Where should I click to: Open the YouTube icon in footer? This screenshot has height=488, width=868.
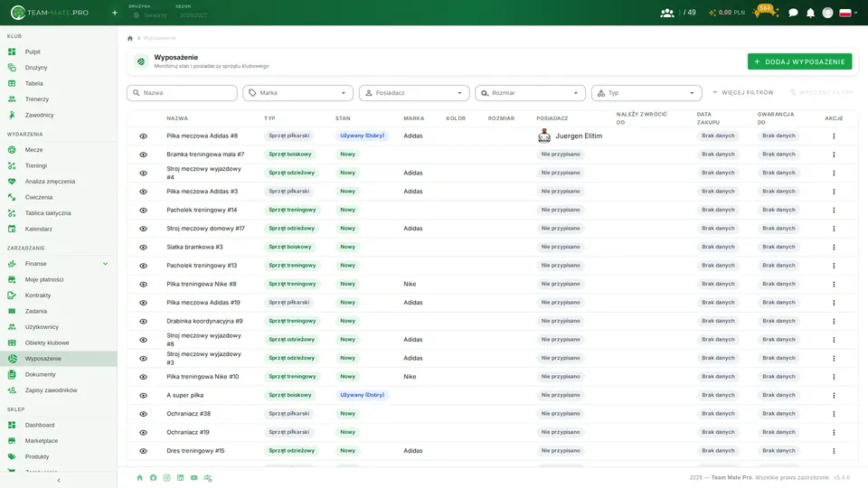[193, 477]
